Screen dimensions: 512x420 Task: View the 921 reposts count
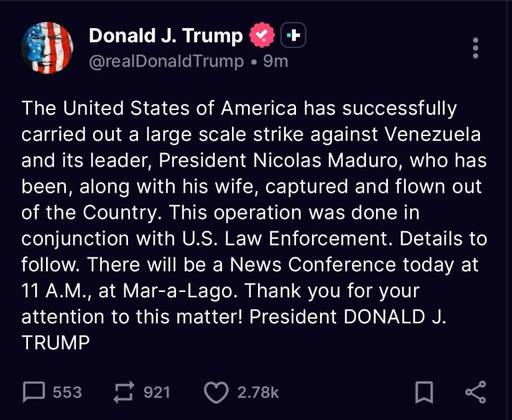pos(157,392)
